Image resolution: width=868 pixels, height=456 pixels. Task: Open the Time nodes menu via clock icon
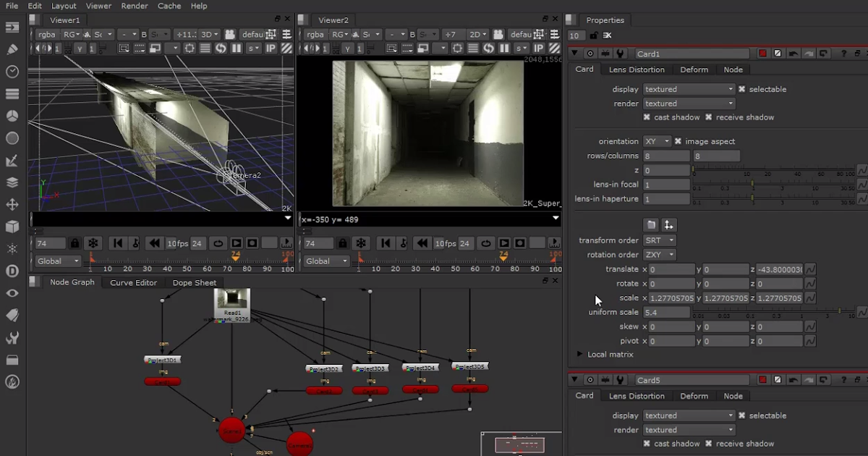click(x=11, y=72)
